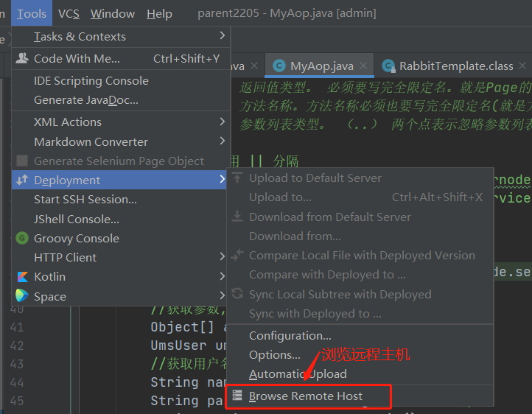Click the Code With Me people icon
The height and width of the screenshot is (414, 532).
22,58
